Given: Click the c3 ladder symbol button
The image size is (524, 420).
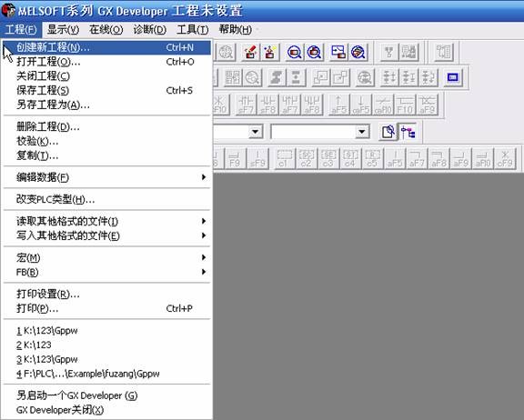Looking at the screenshot, I should point(328,158).
